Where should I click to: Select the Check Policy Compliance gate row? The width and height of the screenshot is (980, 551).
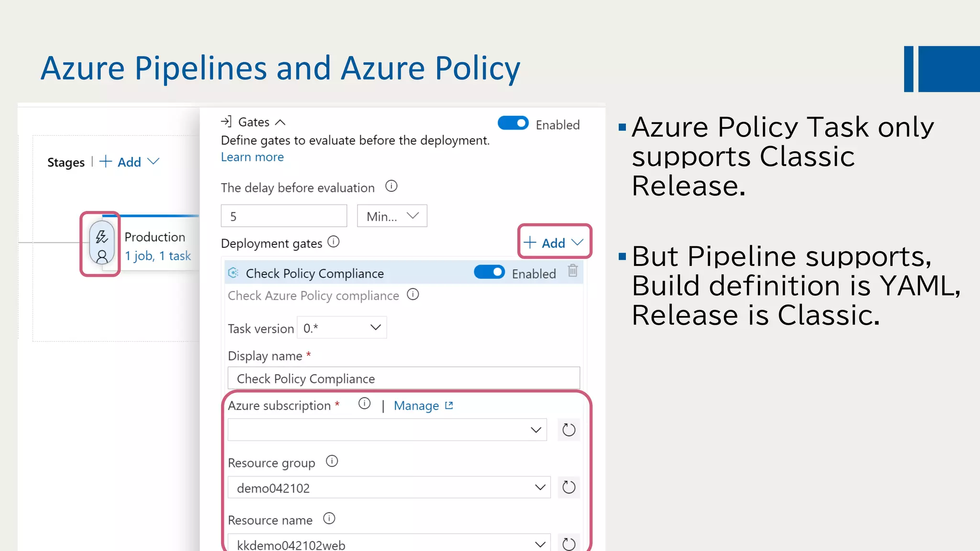(x=404, y=273)
